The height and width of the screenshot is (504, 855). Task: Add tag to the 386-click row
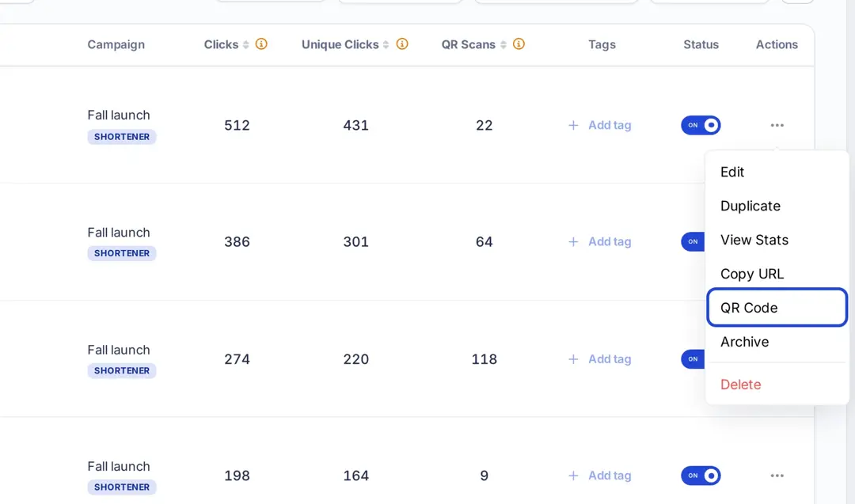[600, 242]
